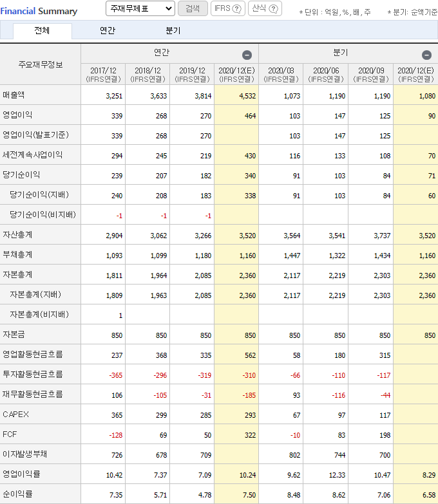Select the 2019/12 column header
Screen dimensions: 438x504
pos(192,75)
